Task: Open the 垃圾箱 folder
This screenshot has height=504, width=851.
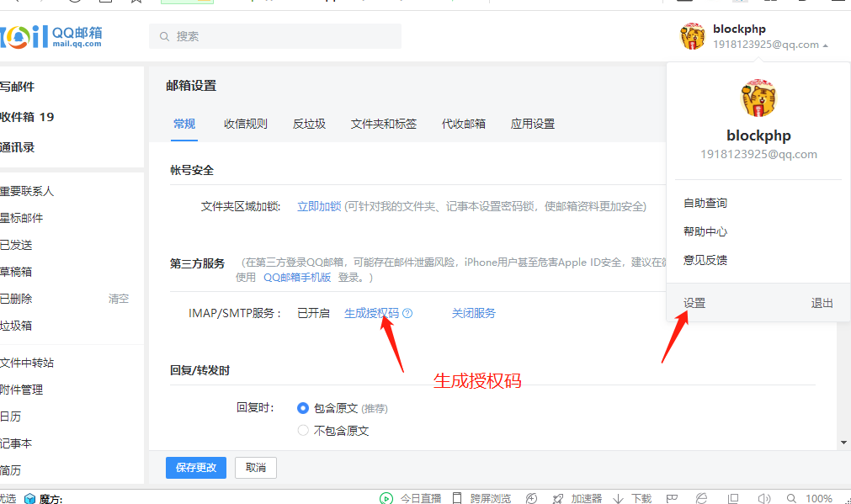Action: (x=16, y=326)
